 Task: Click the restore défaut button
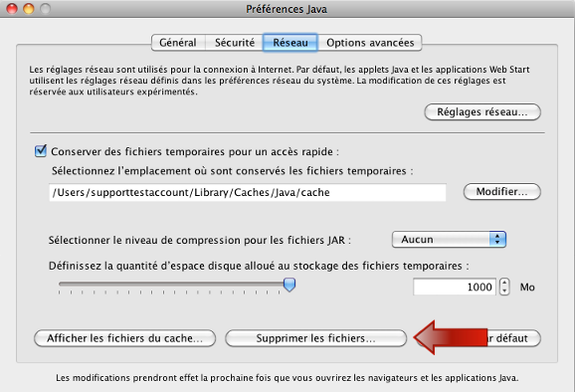coord(479,338)
